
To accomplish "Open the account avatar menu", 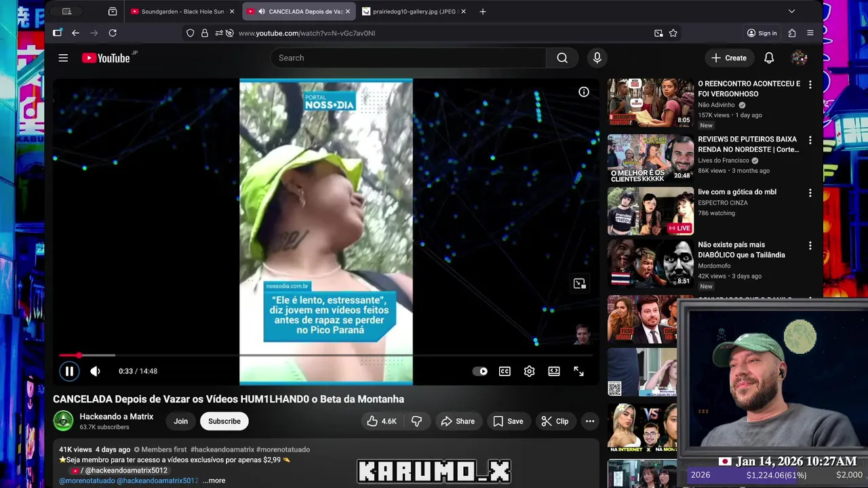I will 799,58.
